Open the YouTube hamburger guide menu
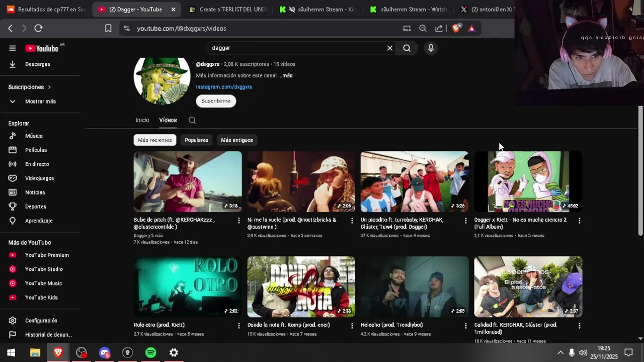This screenshot has width=644, height=362. tap(13, 48)
